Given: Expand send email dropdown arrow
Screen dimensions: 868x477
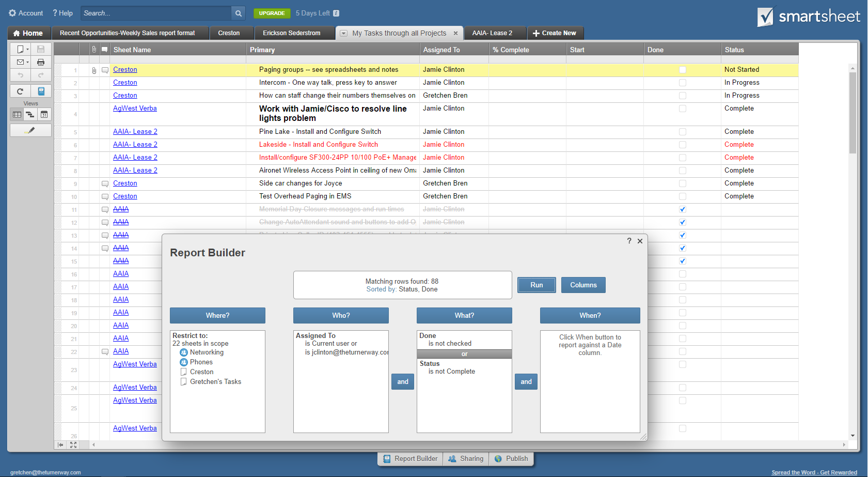Looking at the screenshot, I should [27, 63].
